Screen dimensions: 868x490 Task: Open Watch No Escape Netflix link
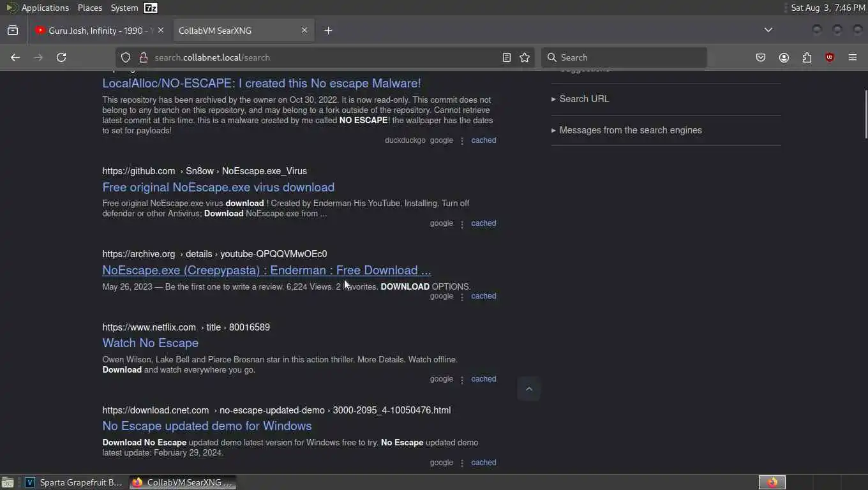pyautogui.click(x=151, y=343)
